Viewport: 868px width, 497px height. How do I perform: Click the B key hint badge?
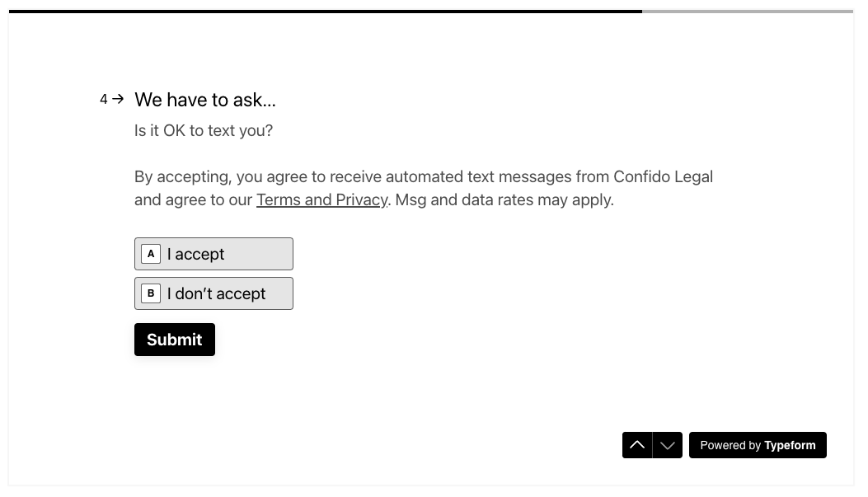coord(151,293)
